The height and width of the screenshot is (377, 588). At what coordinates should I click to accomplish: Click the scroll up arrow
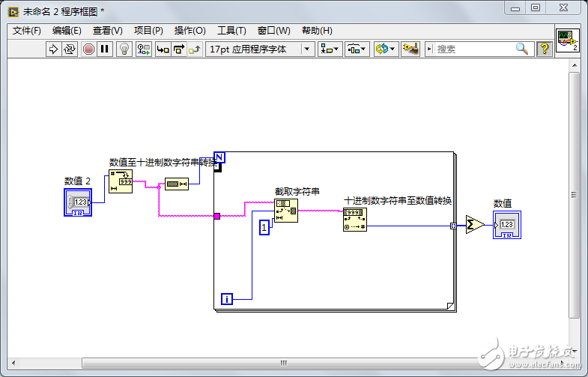[574, 66]
